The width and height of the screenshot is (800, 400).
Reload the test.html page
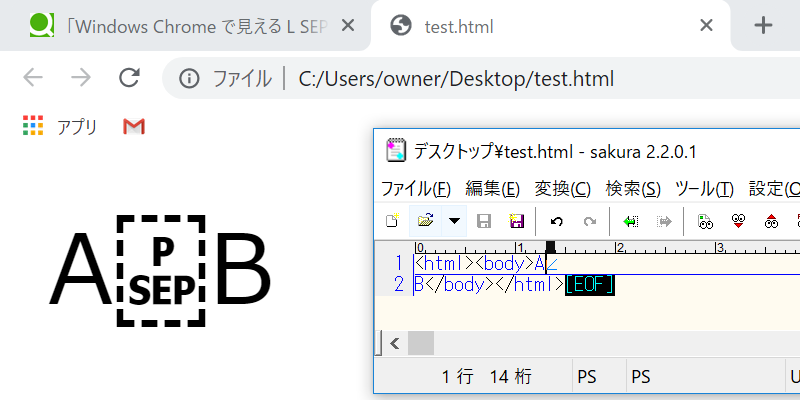pos(129,78)
